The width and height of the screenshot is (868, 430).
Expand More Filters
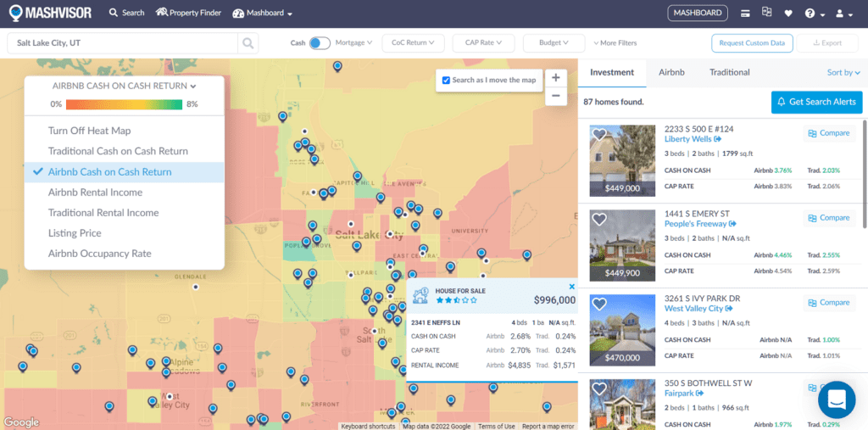tap(615, 42)
